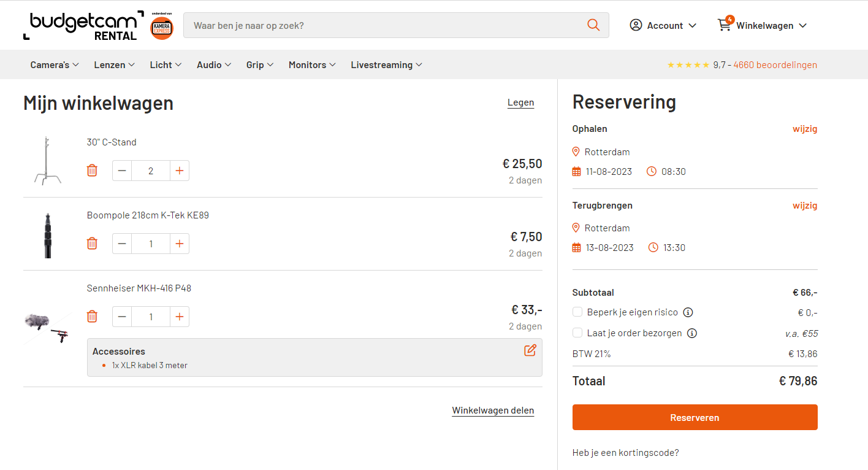868x470 pixels.
Task: Increase 30" C-Stand quantity with plus
Action: coord(179,171)
